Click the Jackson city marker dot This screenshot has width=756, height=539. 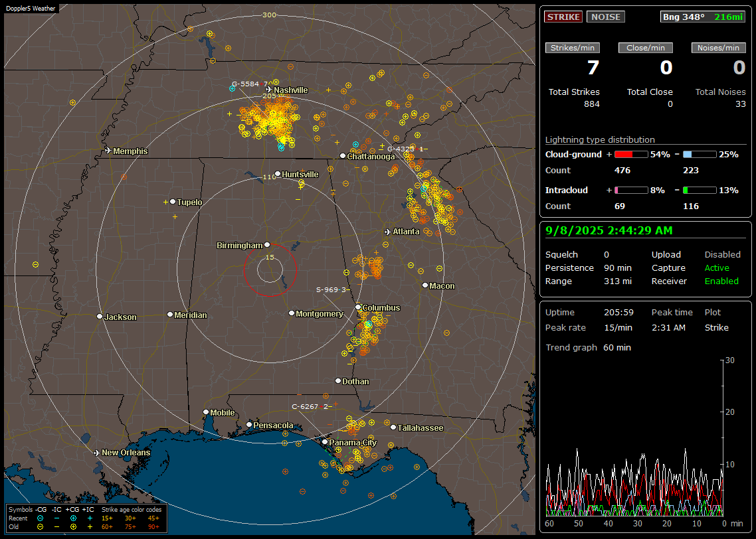click(x=100, y=317)
